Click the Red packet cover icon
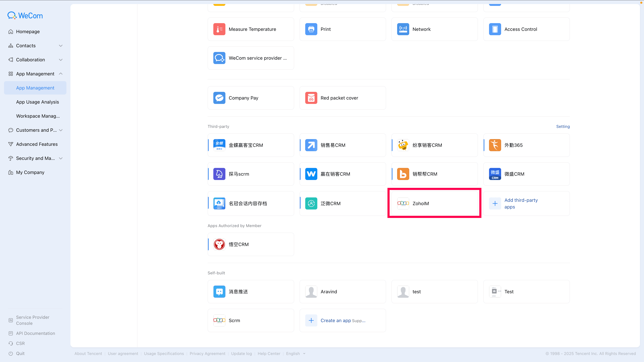This screenshot has height=362, width=644. (311, 98)
